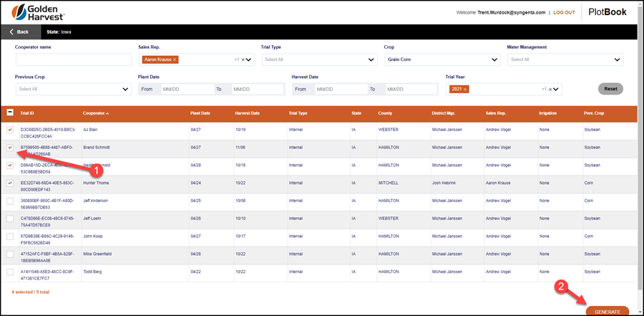The image size is (644, 316).
Task: Click the LOG OUT link
Action: (x=564, y=13)
